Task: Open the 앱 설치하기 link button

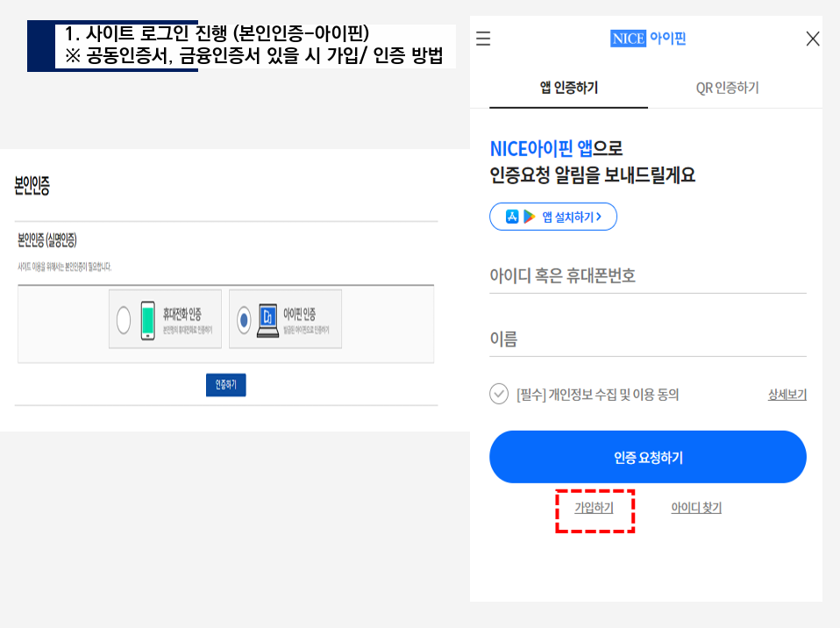Action: (553, 217)
